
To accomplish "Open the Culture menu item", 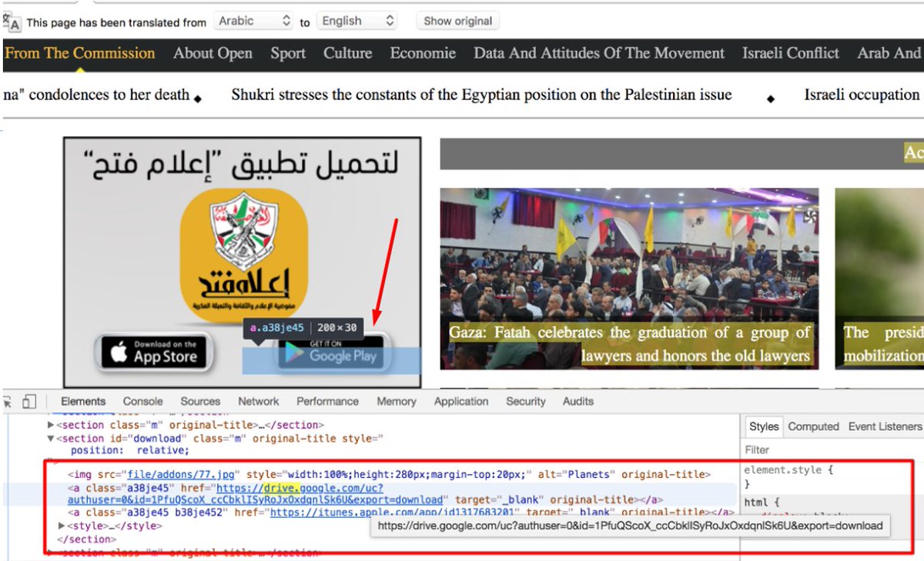I will (347, 53).
